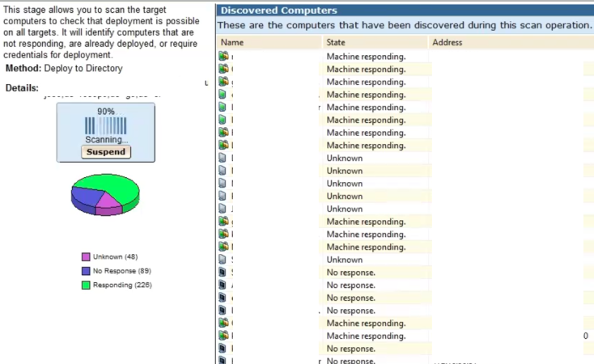Click the scanning progress bar under 90%
594x364 pixels.
pyautogui.click(x=106, y=125)
